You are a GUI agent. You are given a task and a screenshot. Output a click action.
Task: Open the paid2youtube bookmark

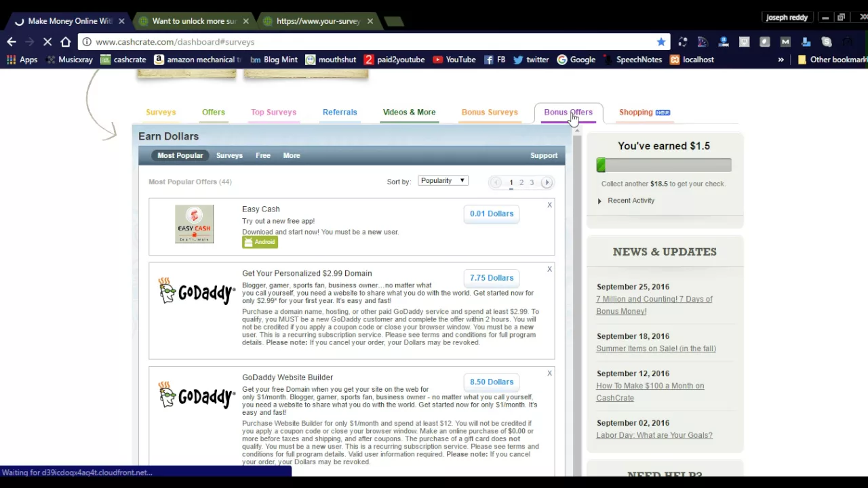[394, 60]
